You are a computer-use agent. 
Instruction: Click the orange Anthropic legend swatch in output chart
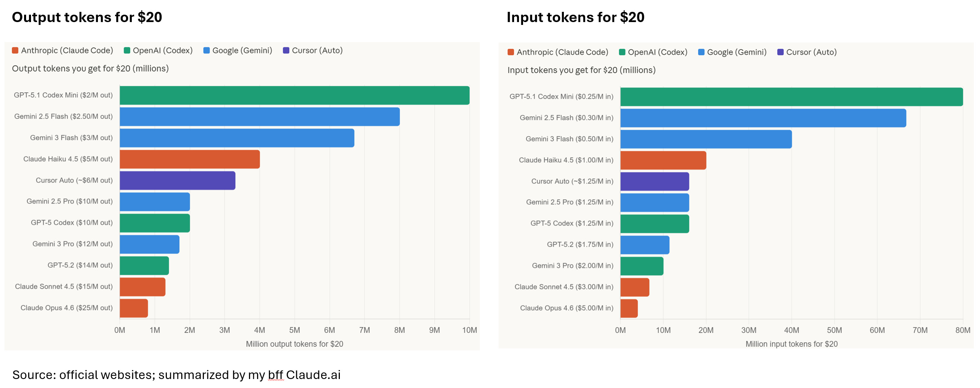point(15,51)
